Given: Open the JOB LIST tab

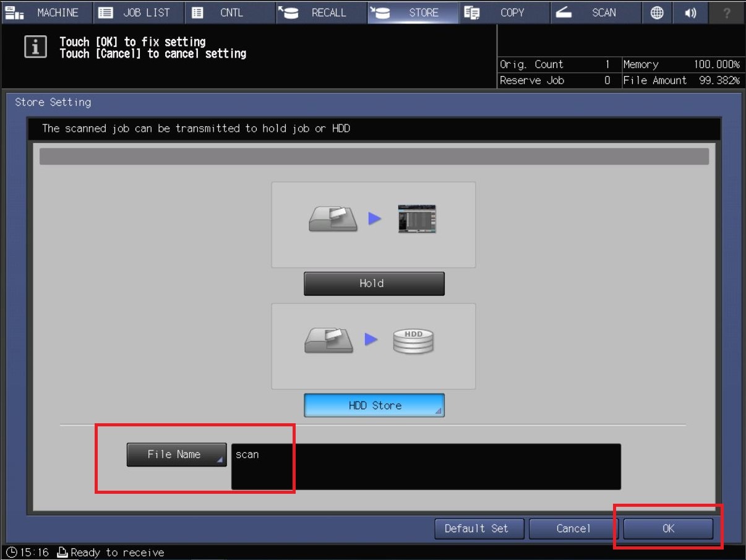Looking at the screenshot, I should click(x=139, y=12).
